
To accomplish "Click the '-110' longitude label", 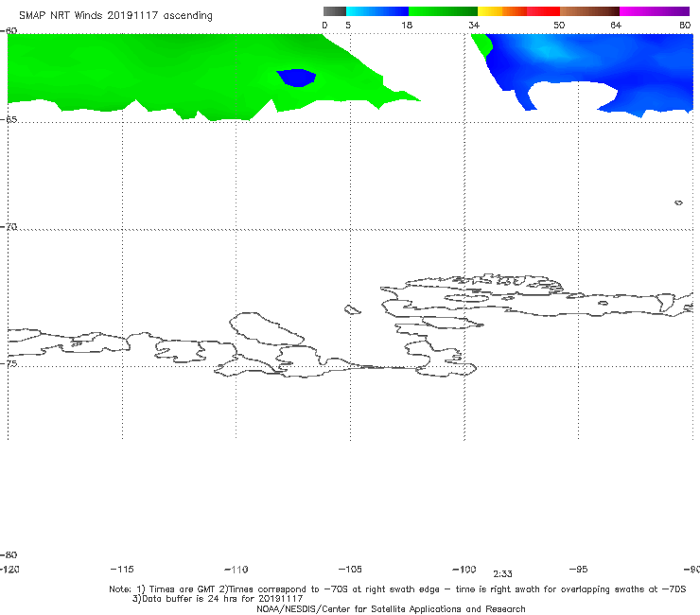I will coord(236,570).
